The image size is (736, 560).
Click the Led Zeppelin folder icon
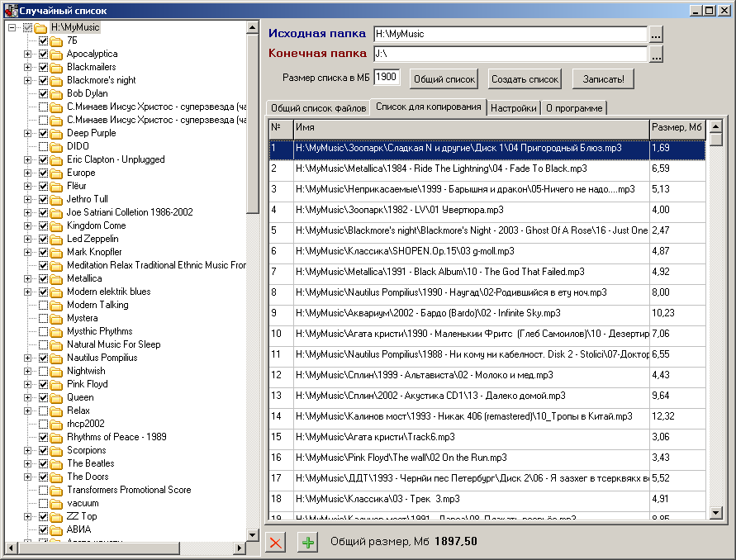coord(56,240)
